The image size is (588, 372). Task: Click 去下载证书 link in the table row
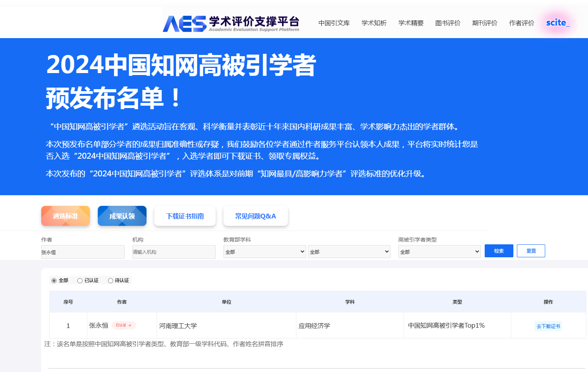tap(548, 326)
